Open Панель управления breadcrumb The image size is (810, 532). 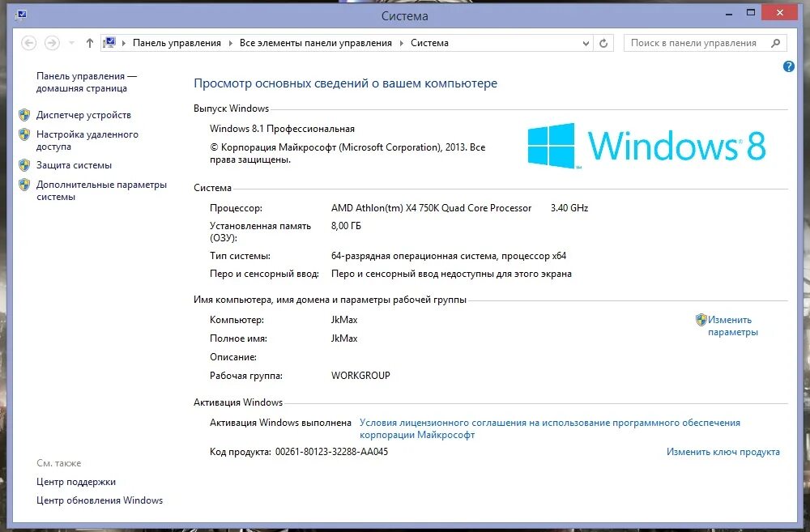[177, 43]
